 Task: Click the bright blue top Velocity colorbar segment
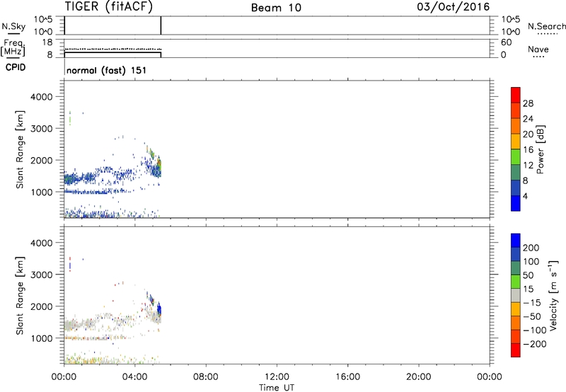516,241
